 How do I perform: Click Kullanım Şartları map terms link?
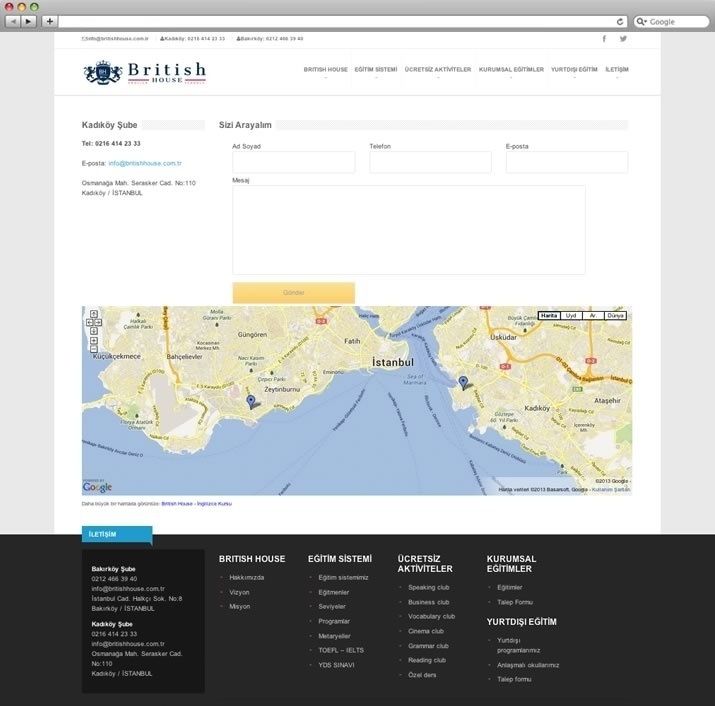point(611,489)
